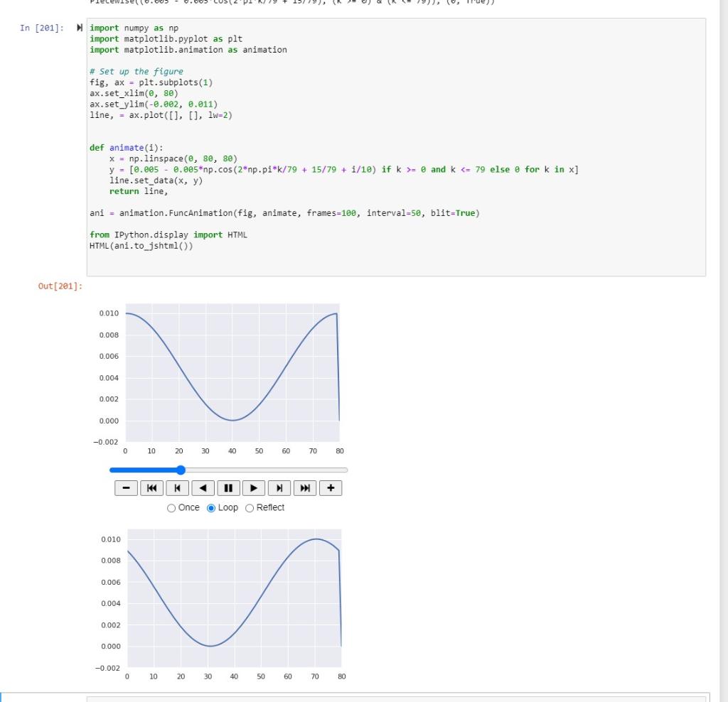Jump to first animation frame
728x702 pixels.
(152, 488)
